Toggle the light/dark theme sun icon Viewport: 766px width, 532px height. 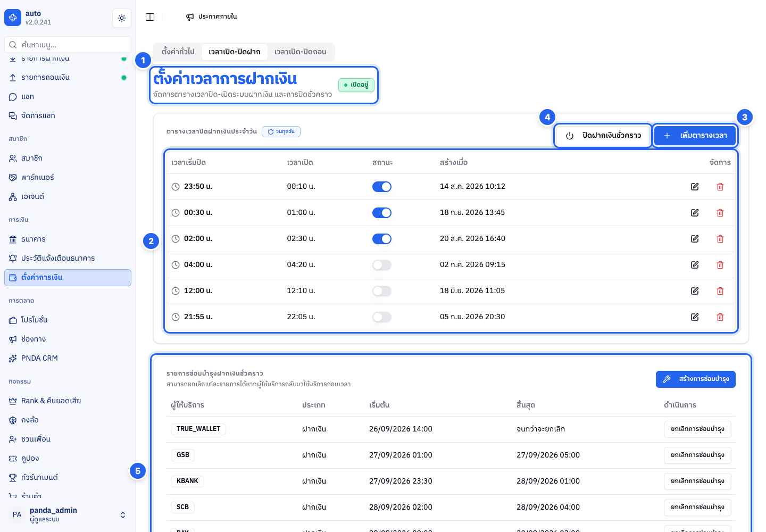[122, 18]
